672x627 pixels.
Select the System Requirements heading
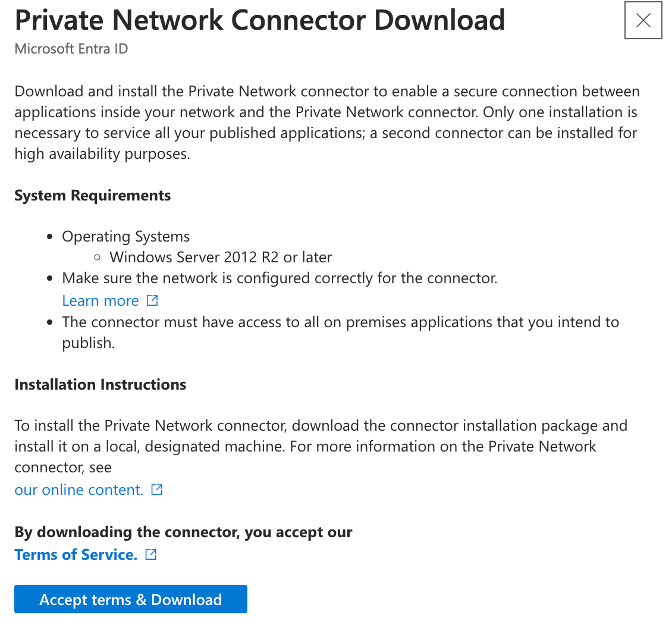coord(92,196)
